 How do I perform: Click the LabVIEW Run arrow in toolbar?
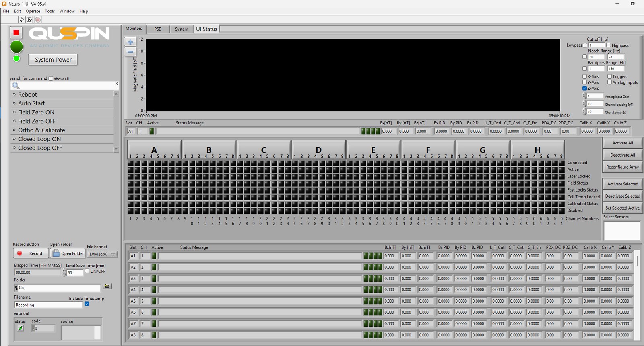pos(22,19)
